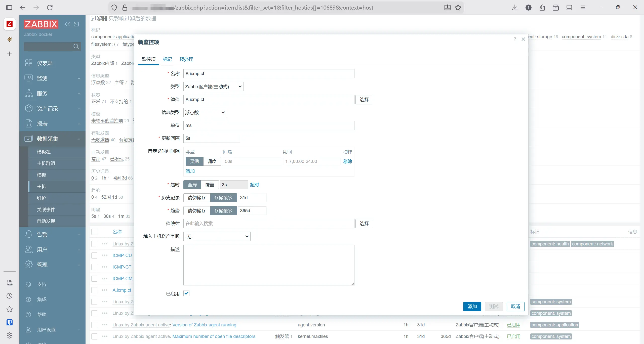Select 调度 scheduling interval type
Viewport: 644px width, 344px height.
click(x=212, y=161)
